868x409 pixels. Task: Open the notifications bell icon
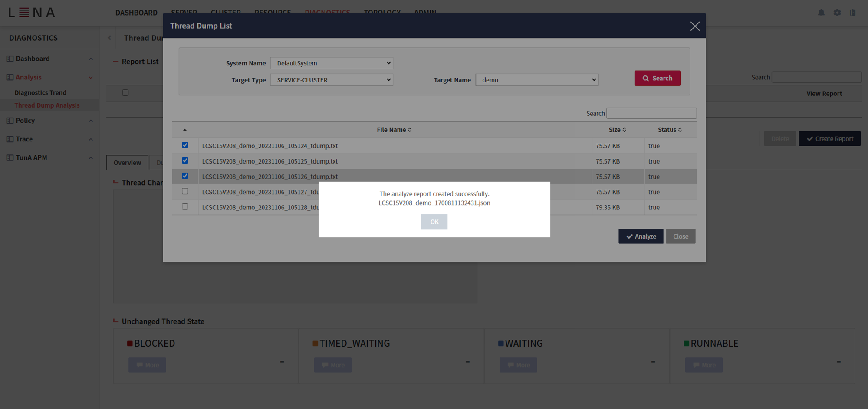pos(821,13)
